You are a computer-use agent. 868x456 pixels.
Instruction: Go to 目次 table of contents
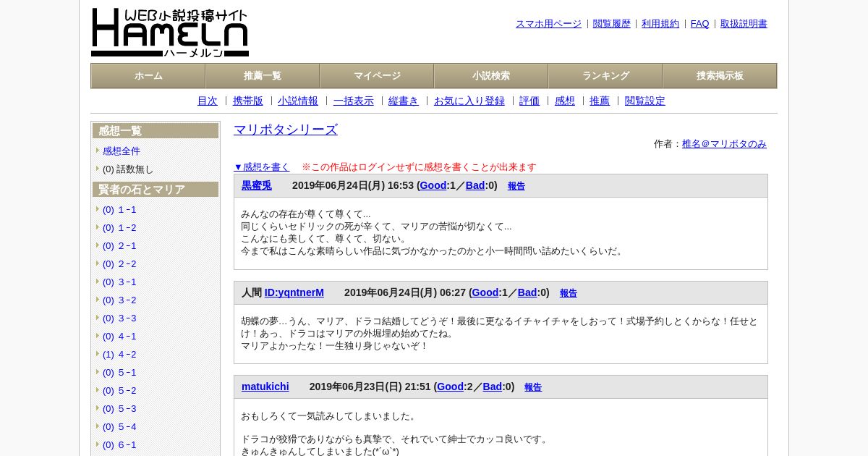tap(208, 101)
